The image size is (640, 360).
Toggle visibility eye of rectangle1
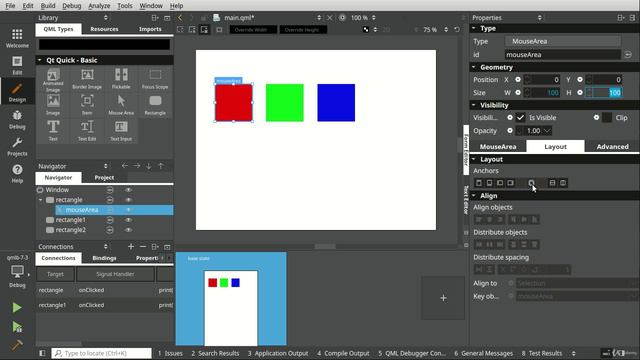[128, 220]
